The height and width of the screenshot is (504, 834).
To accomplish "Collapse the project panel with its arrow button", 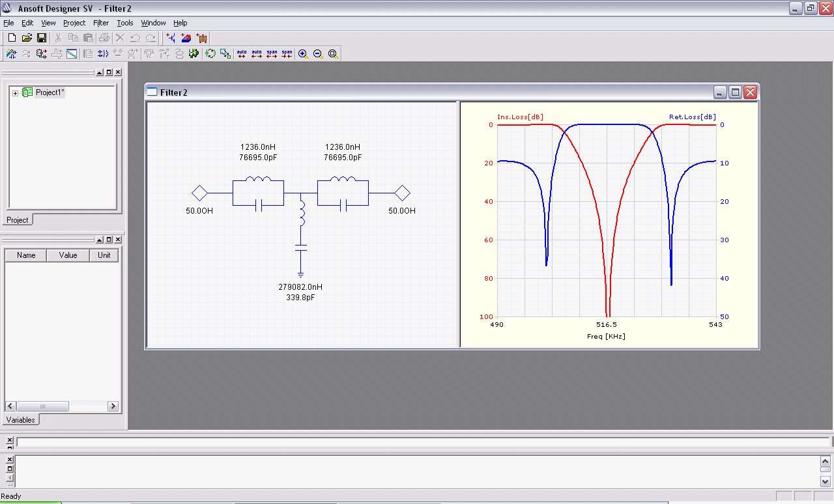I will coord(100,72).
